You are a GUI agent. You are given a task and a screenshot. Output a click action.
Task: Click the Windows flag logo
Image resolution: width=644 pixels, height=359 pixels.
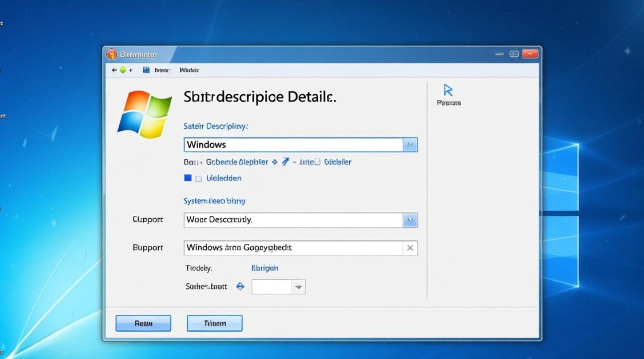pyautogui.click(x=144, y=114)
